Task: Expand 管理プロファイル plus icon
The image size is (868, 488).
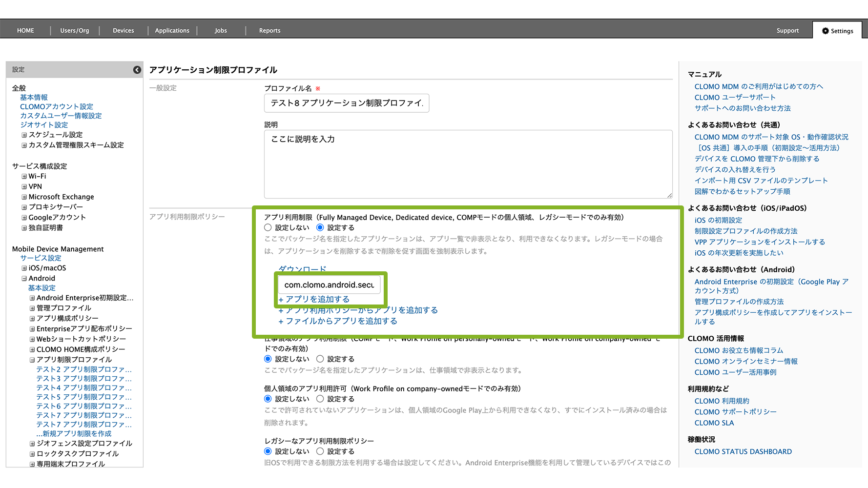Action: tap(32, 308)
